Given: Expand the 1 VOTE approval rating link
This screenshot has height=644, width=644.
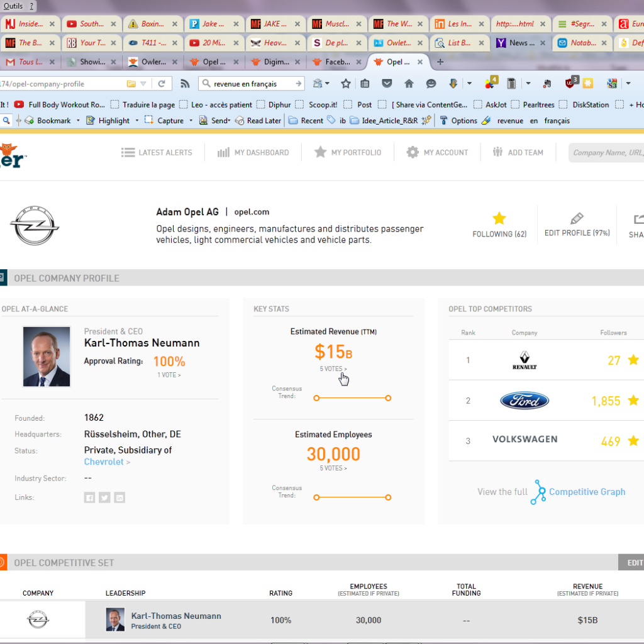Looking at the screenshot, I should coord(169,375).
